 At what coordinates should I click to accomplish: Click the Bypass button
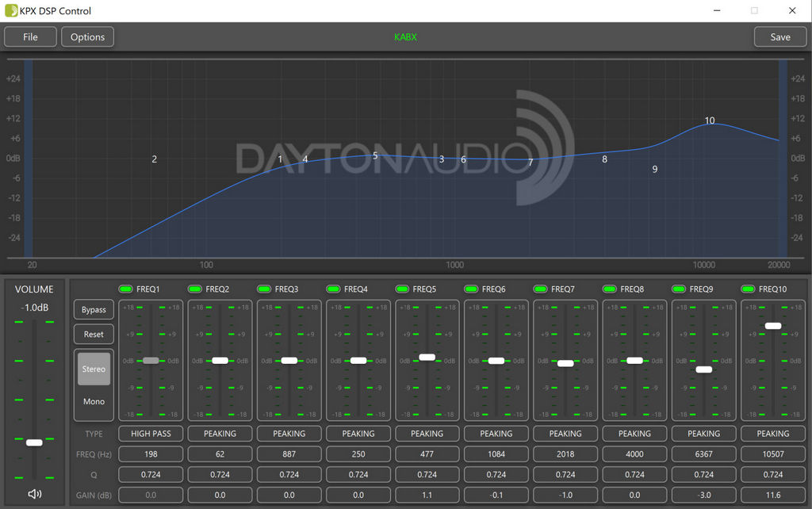tap(94, 310)
